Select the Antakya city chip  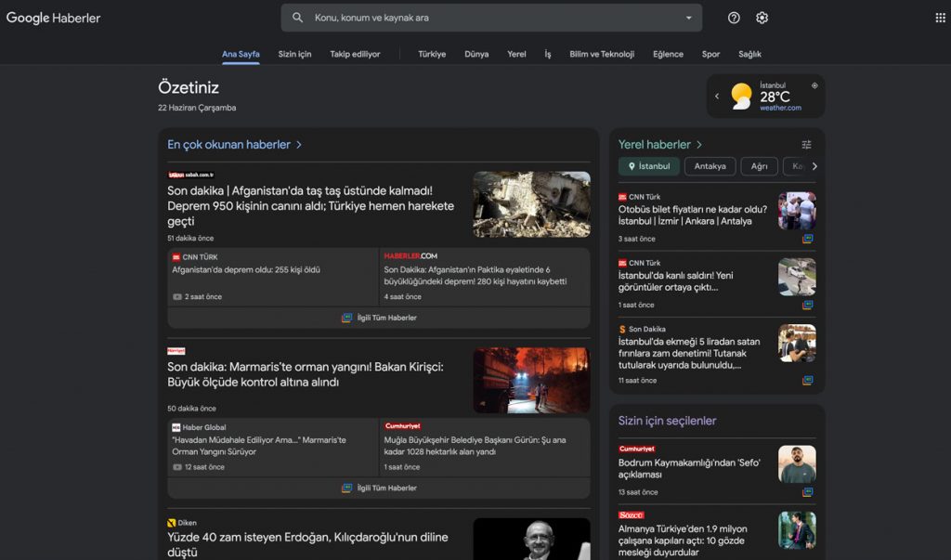(710, 166)
